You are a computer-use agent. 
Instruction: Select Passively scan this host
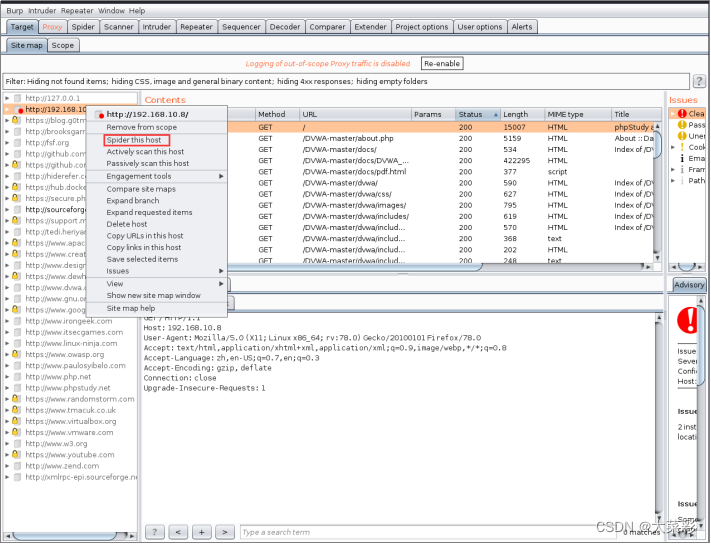tap(156, 163)
